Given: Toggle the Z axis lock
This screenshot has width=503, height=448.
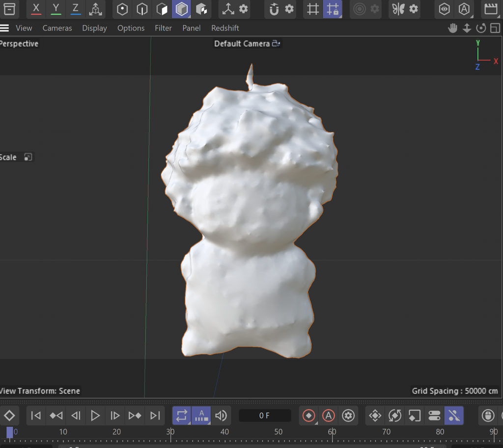Looking at the screenshot, I should (x=76, y=9).
